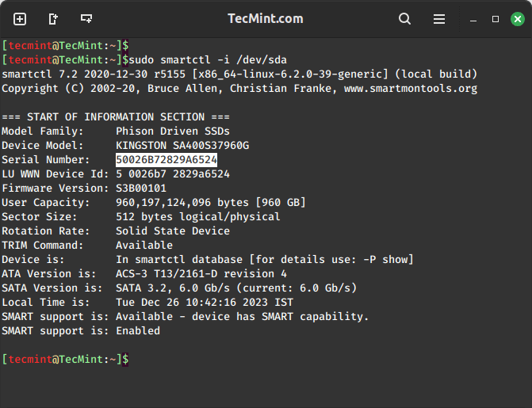The image size is (532, 408).
Task: Minimize the terminal window
Action: point(474,18)
